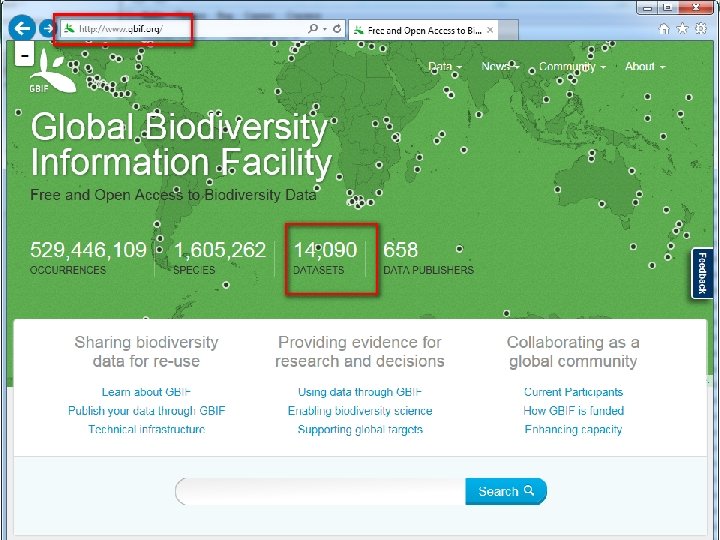The height and width of the screenshot is (540, 720).
Task: Click the URL address field
Action: tap(180, 29)
